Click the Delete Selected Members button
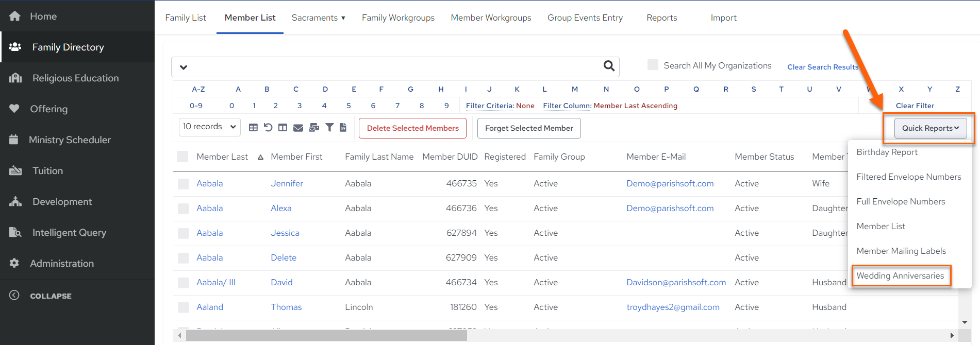980x345 pixels. [x=412, y=128]
